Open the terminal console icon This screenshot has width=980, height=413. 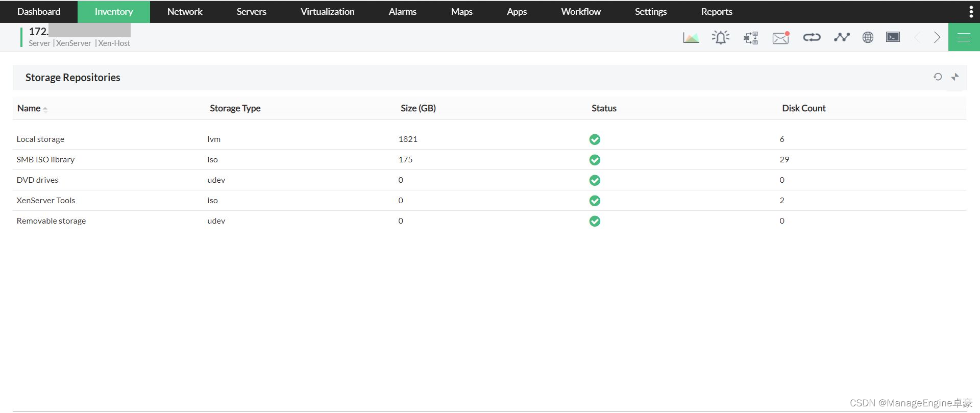893,37
